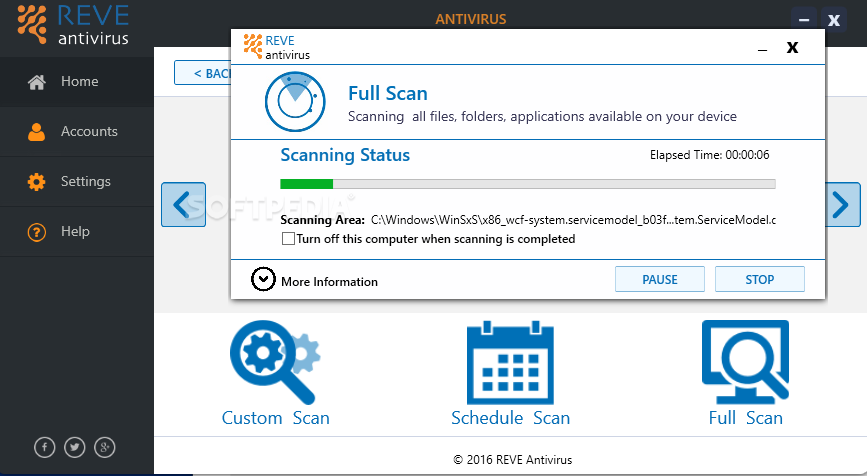867x476 pixels.
Task: Stop the running scan
Action: tap(760, 279)
